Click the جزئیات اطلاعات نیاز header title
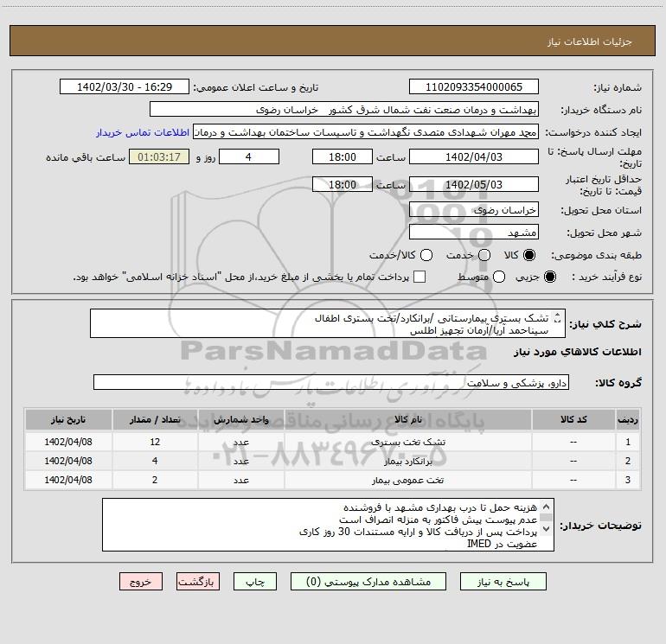 [590, 41]
